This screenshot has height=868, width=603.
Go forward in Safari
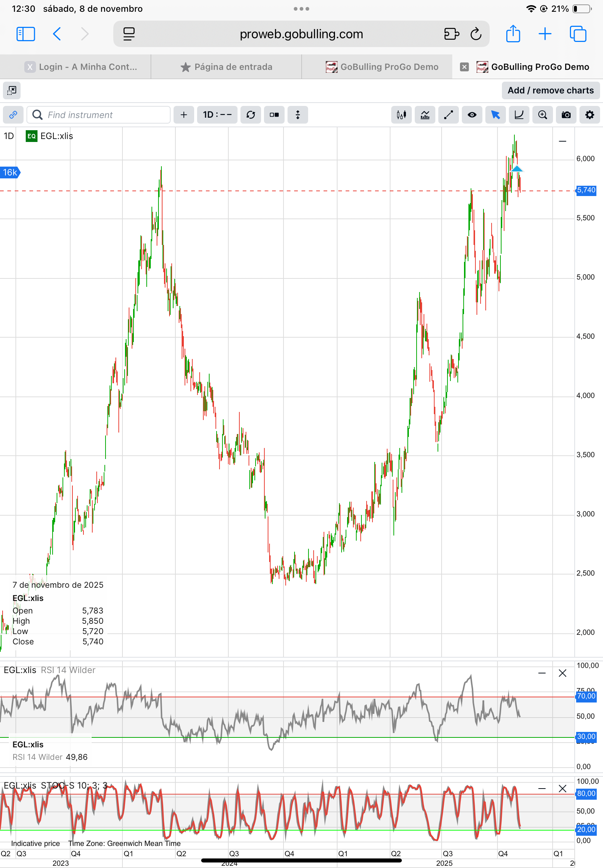coord(85,34)
